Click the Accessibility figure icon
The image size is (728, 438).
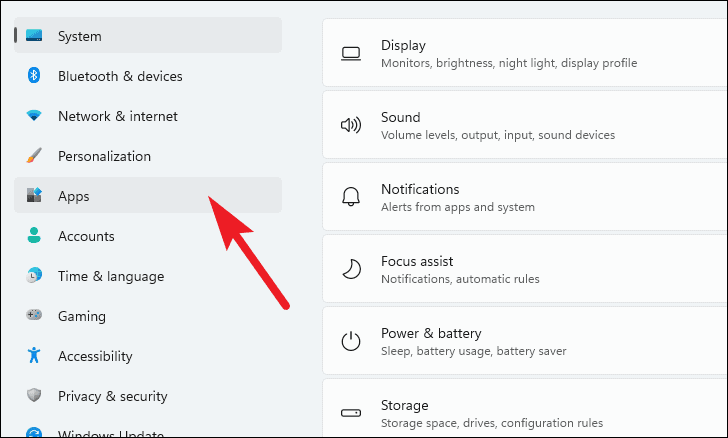(34, 355)
